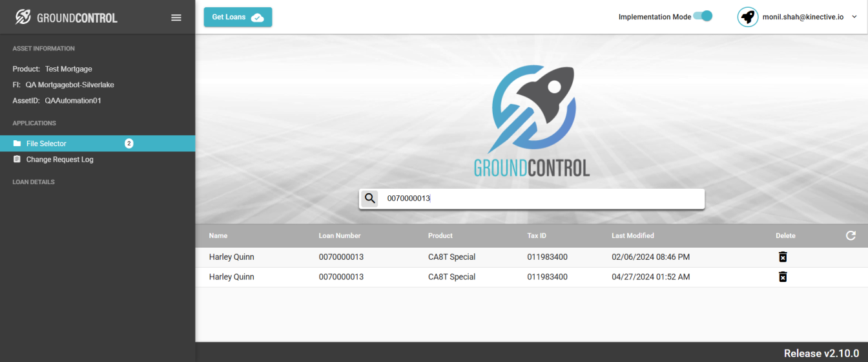The image size is (868, 362).
Task: Click the File Selector count badge showing 2
Action: (x=129, y=144)
